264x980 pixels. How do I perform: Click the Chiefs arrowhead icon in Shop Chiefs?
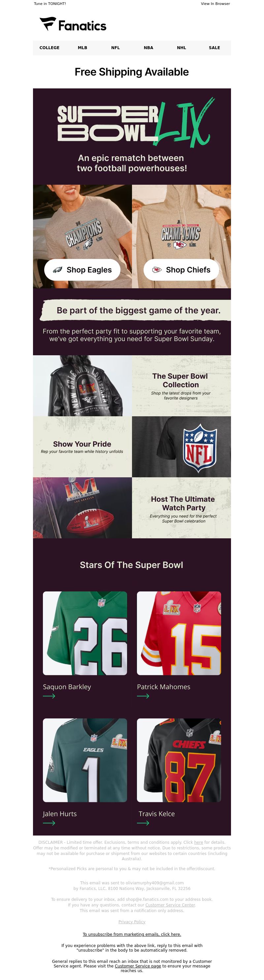point(157,270)
